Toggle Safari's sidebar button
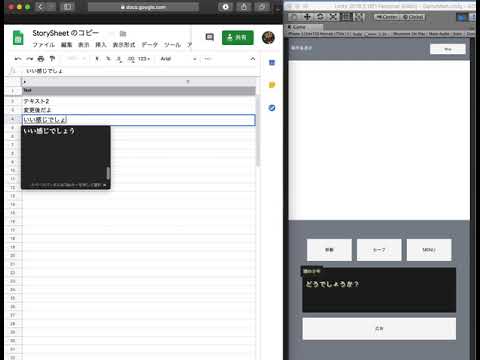The image size is (480, 360). point(67,7)
